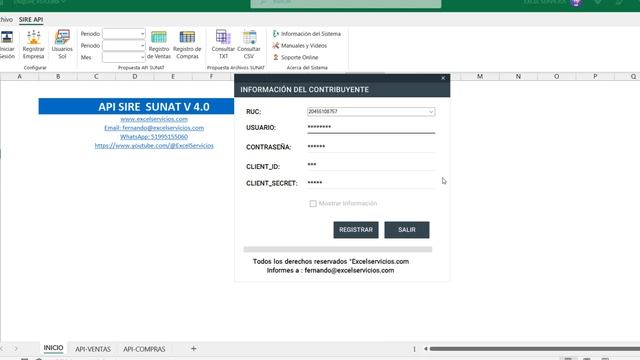This screenshot has height=360, width=640.
Task: Tick the Mostrar Información checkbox
Action: (313, 203)
